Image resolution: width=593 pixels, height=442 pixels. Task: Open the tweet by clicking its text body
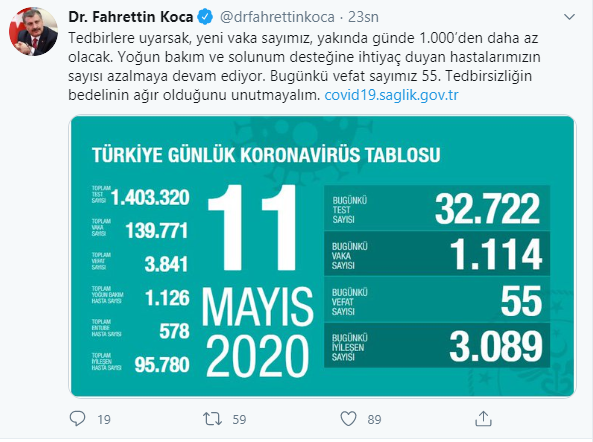[304, 67]
